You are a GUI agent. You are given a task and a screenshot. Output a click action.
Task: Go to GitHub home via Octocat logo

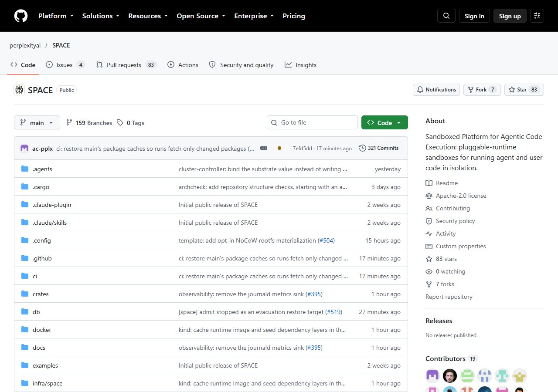tap(21, 16)
